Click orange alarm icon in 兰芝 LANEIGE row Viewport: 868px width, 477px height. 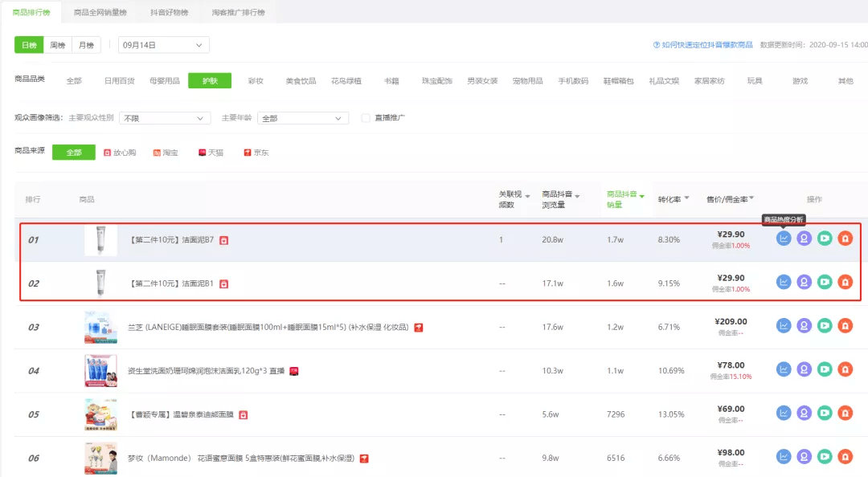point(845,326)
